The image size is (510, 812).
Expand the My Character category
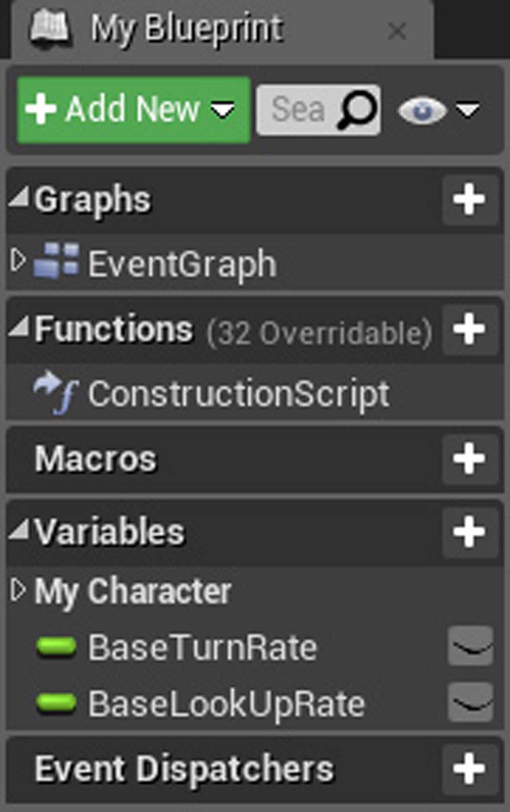[18, 591]
